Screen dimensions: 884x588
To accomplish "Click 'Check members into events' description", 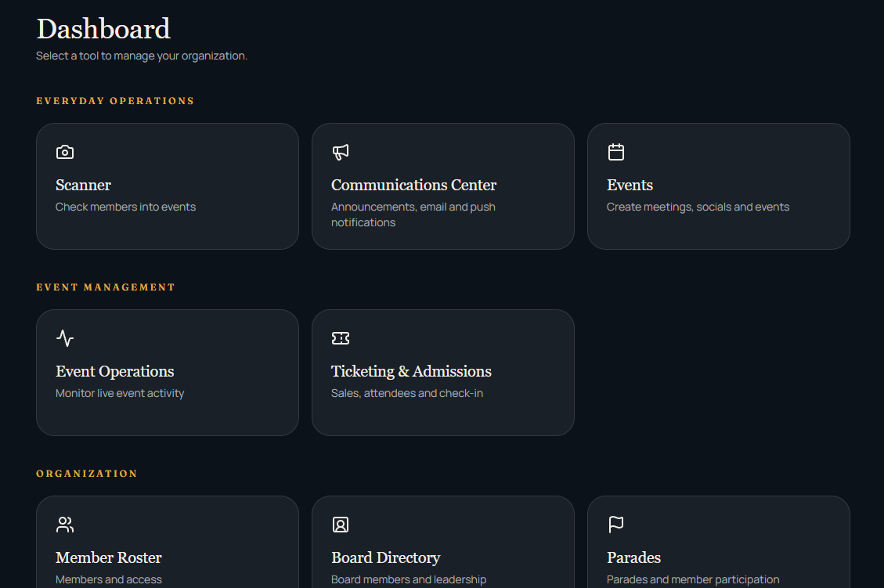I will (x=126, y=207).
